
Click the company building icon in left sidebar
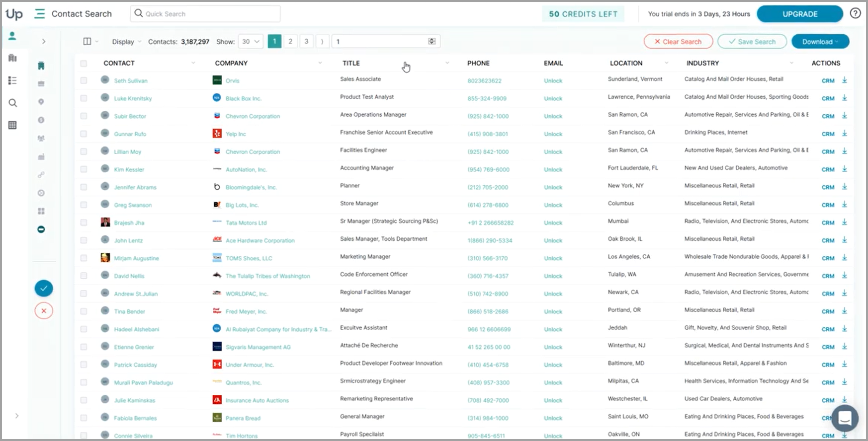(x=13, y=58)
